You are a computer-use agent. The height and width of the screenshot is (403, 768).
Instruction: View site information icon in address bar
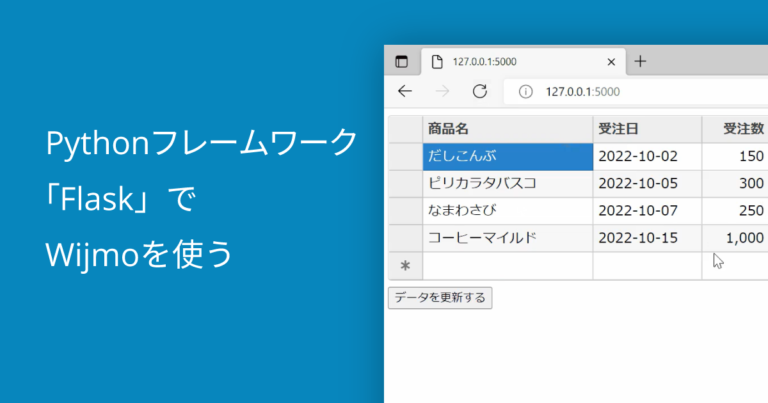pos(526,92)
